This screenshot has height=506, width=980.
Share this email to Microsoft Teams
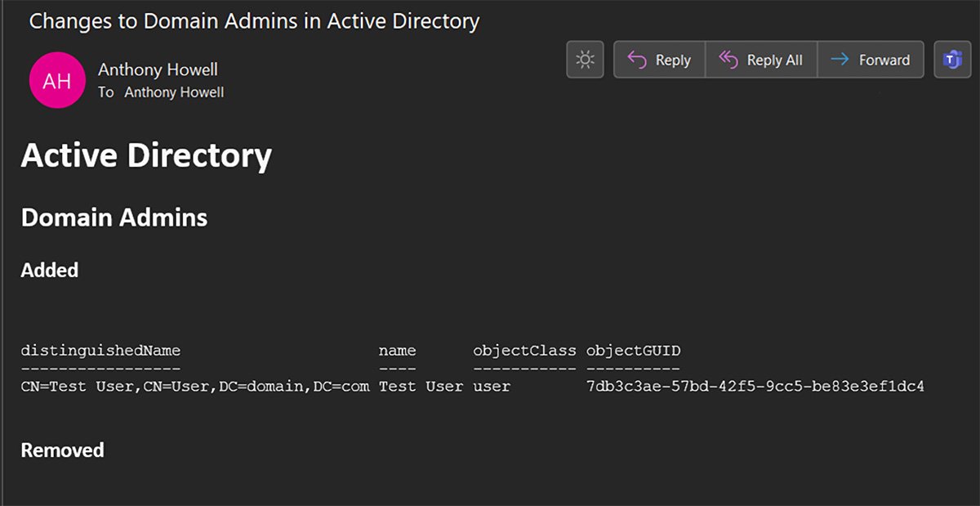pyautogui.click(x=951, y=59)
